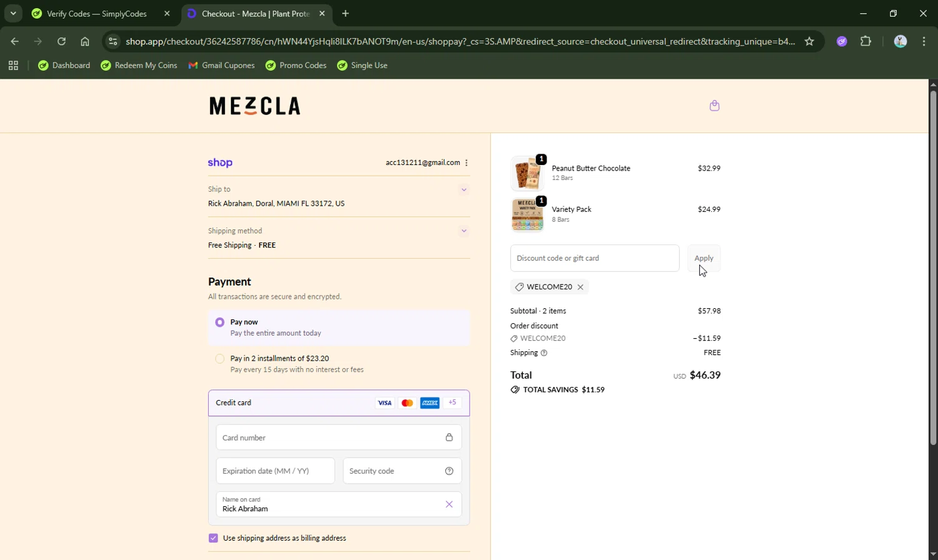Select the Credit card payment header
The width and height of the screenshot is (938, 560).
pyautogui.click(x=339, y=403)
